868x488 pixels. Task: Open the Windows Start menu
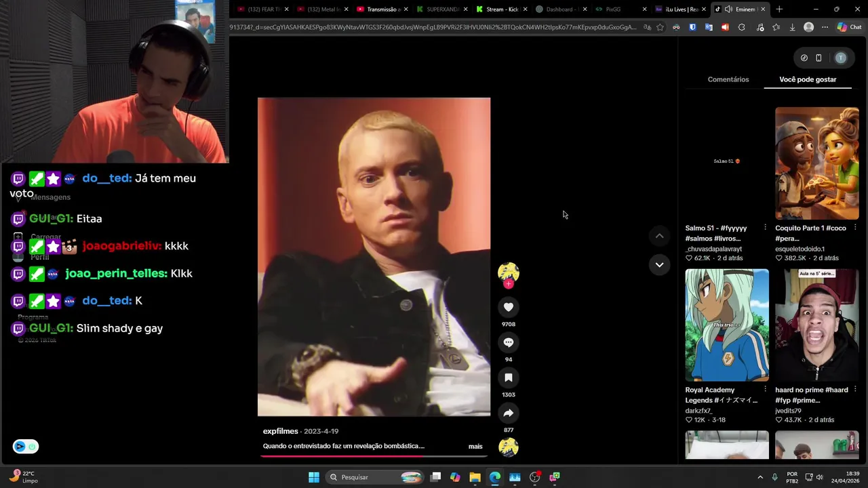(314, 477)
